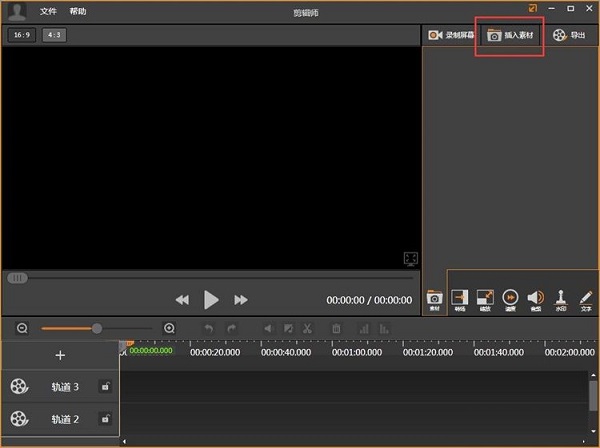
Task: Open the 文件 menu
Action: point(48,11)
